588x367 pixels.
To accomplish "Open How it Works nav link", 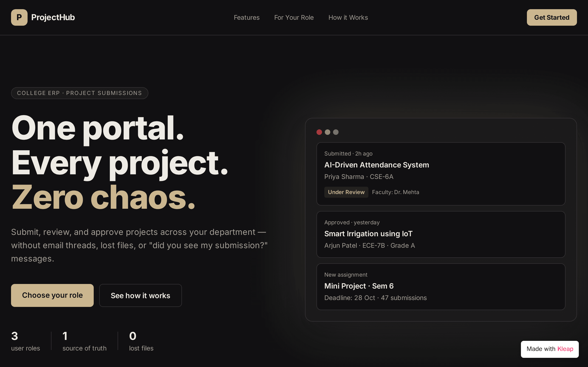I will pos(348,17).
